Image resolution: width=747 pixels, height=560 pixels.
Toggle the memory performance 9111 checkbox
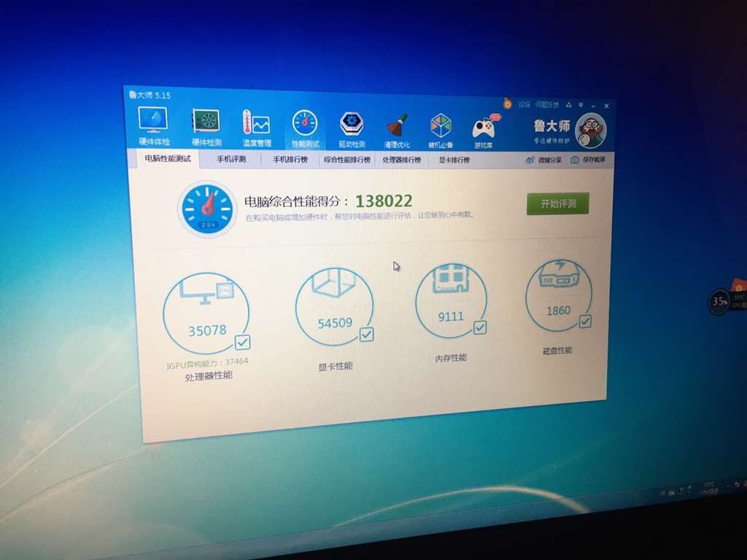pyautogui.click(x=480, y=327)
